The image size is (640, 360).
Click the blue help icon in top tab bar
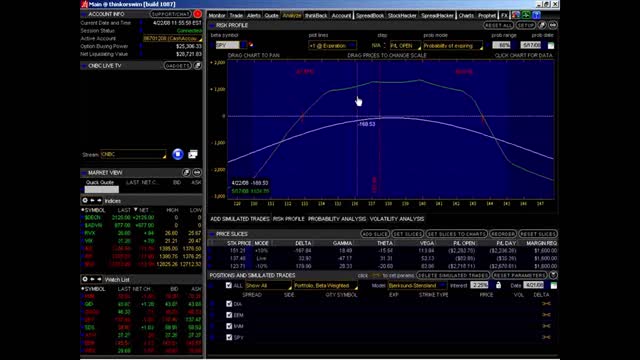point(536,15)
